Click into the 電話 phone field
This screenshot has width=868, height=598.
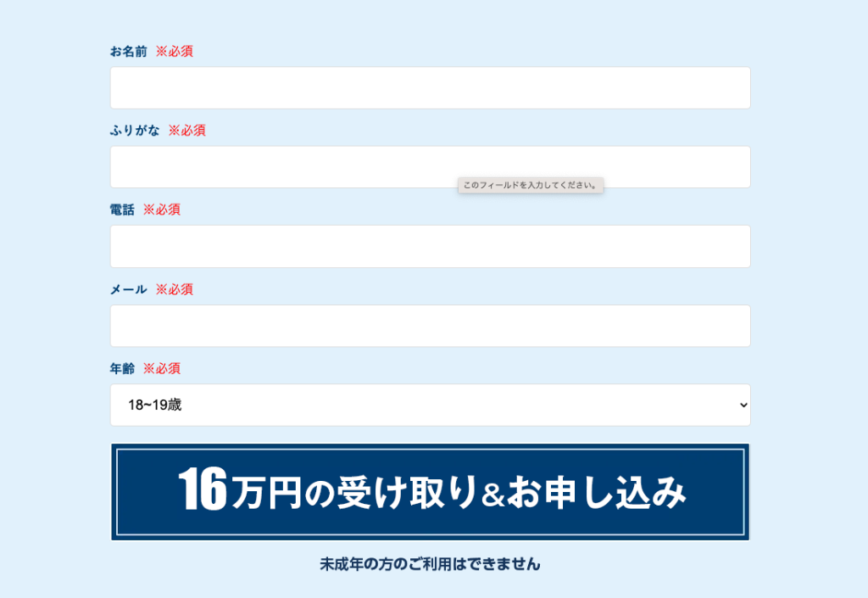tap(430, 246)
